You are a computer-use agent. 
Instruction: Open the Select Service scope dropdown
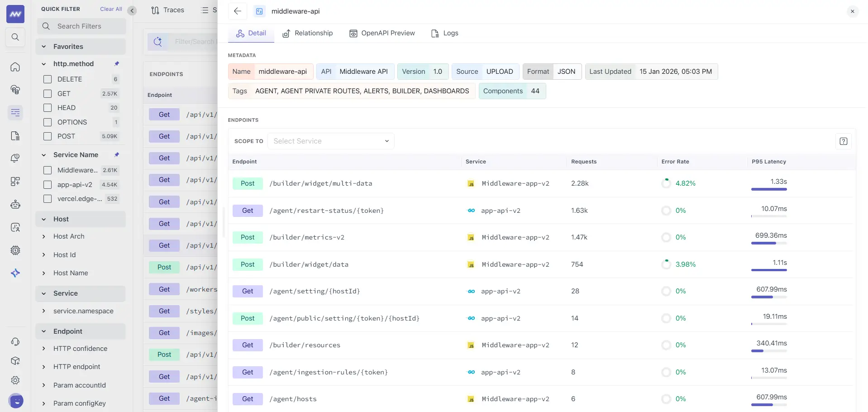coord(331,141)
